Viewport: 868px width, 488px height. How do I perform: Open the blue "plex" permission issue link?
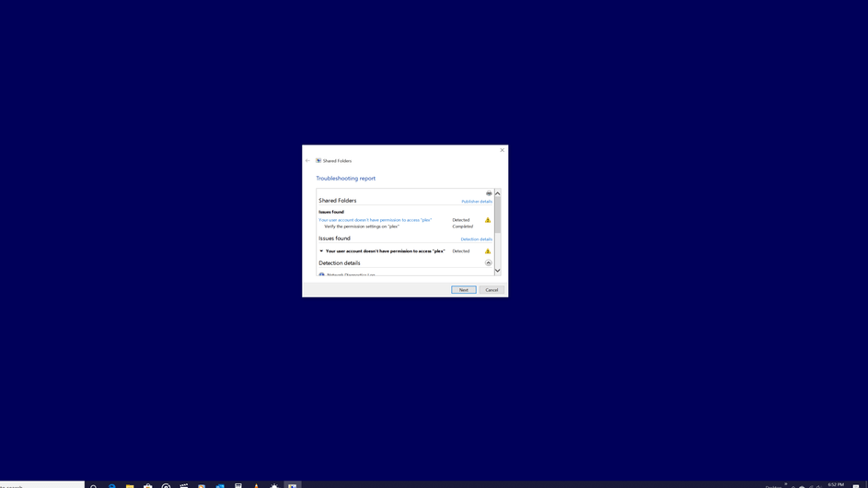click(x=375, y=220)
